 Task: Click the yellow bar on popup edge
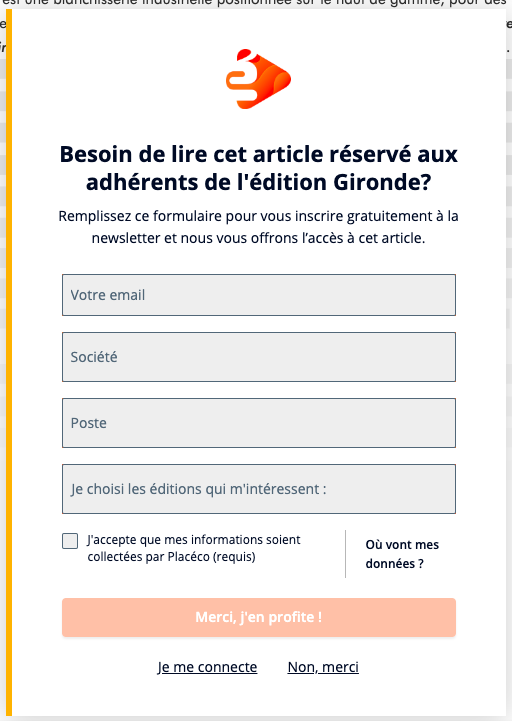coord(9,362)
